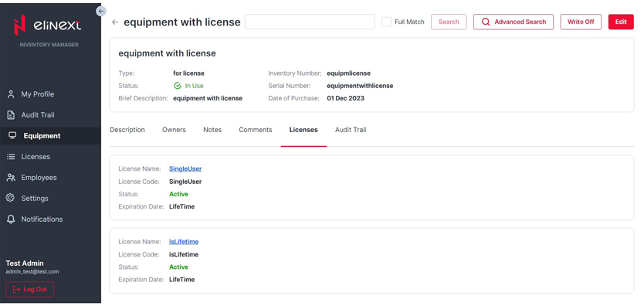
Task: Click the My Profile person icon
Action: (x=11, y=94)
